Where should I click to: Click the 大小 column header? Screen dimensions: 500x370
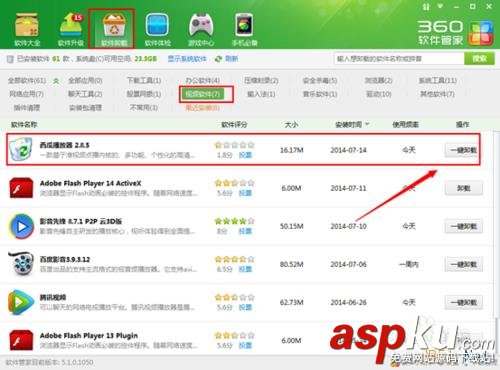291,124
